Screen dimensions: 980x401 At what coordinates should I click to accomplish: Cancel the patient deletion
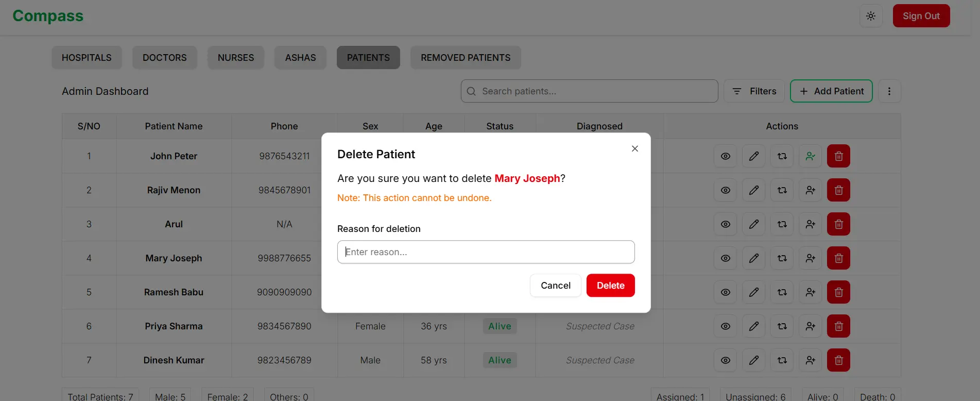tap(556, 286)
